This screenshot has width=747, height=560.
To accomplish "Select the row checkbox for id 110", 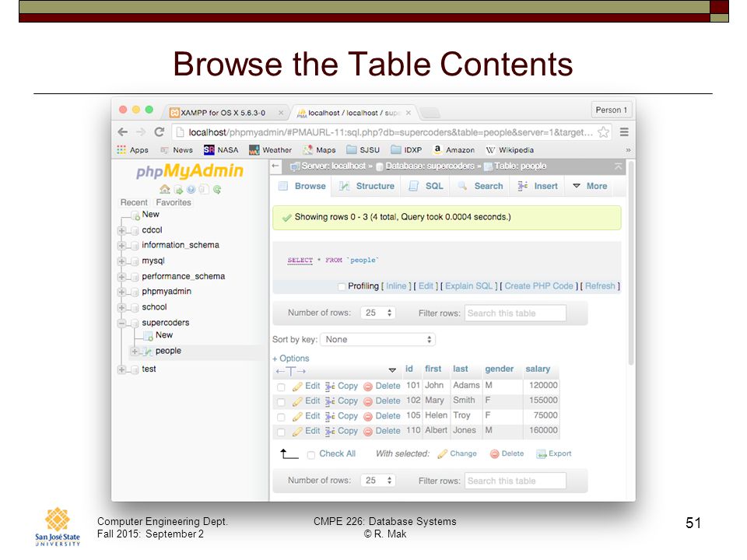I will (281, 432).
